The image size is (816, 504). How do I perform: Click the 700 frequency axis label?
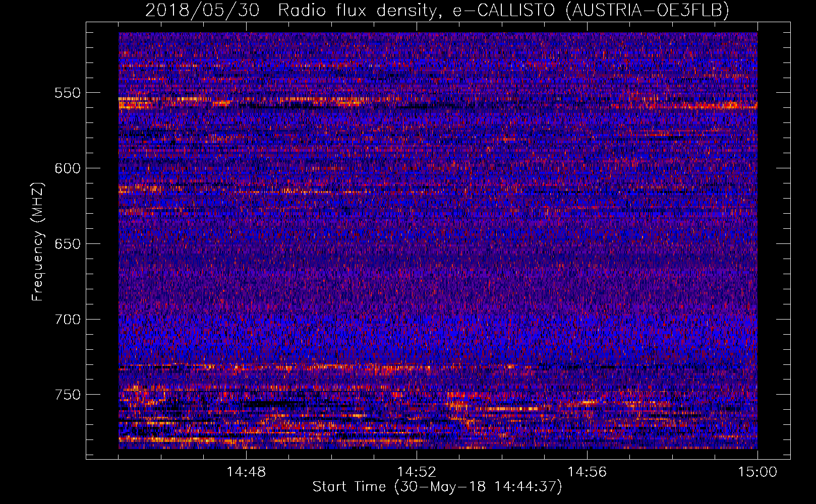pos(68,320)
